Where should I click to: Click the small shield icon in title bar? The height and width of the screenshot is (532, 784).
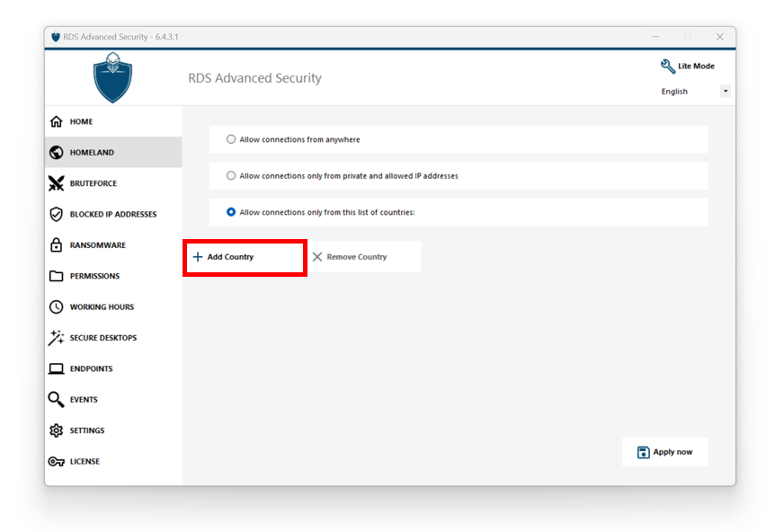pyautogui.click(x=56, y=37)
